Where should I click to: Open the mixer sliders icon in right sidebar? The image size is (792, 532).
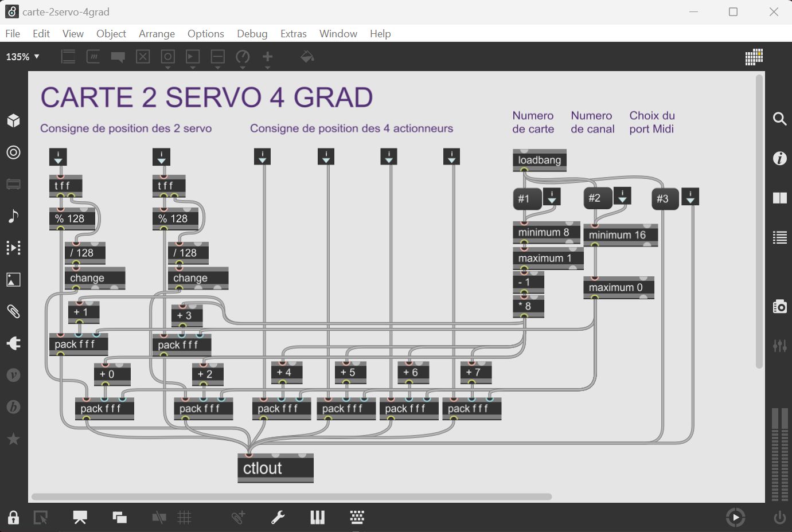point(779,346)
